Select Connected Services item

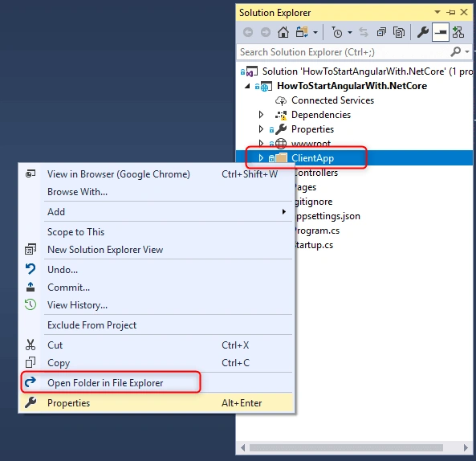click(x=332, y=100)
